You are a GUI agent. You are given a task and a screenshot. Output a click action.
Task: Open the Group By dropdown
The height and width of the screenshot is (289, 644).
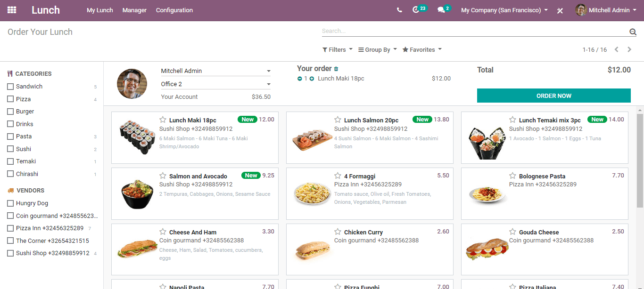pyautogui.click(x=378, y=49)
